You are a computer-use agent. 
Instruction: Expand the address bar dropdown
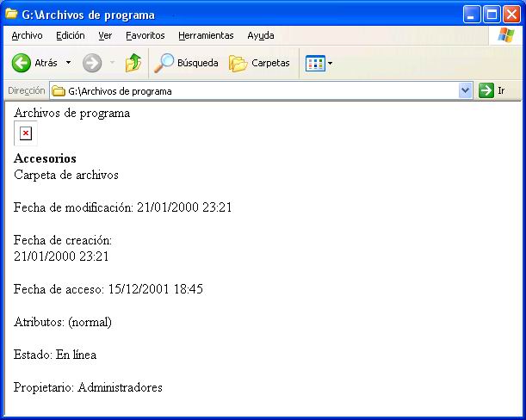465,90
